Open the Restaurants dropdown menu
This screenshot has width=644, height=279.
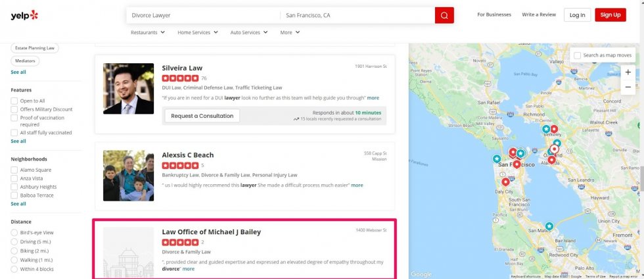(148, 32)
